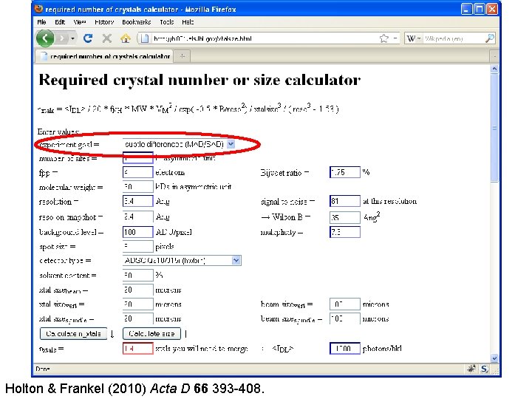Viewport: 532px width, 399px height.
Task: Open the Bookmarks menu
Action: point(137,22)
